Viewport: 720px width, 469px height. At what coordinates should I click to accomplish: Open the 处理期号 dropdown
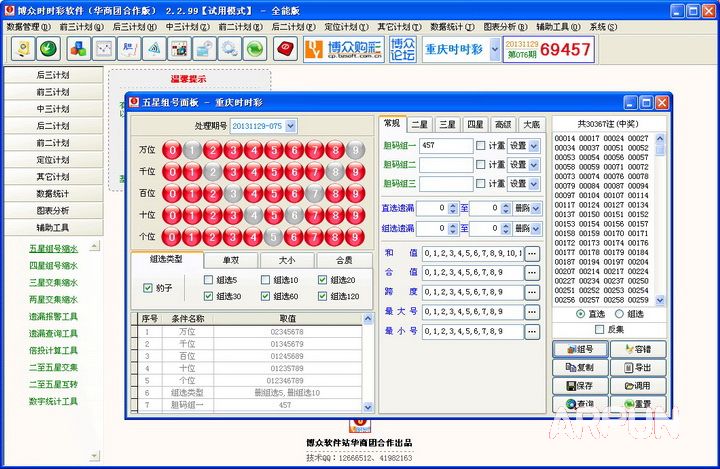291,126
